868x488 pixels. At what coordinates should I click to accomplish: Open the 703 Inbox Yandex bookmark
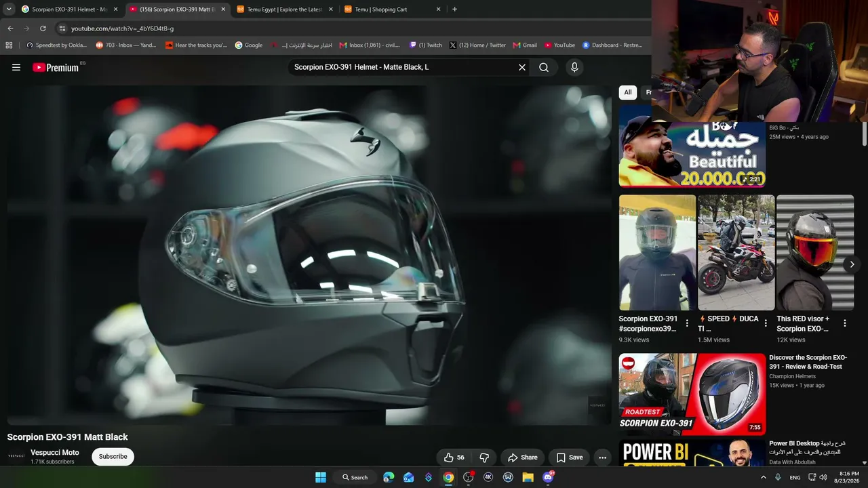click(127, 45)
